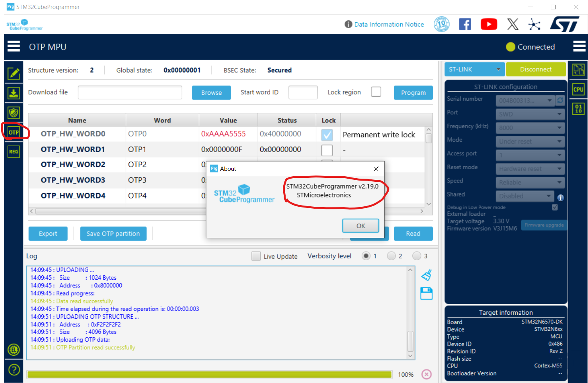Cancel operation with the X circle icon

point(426,374)
